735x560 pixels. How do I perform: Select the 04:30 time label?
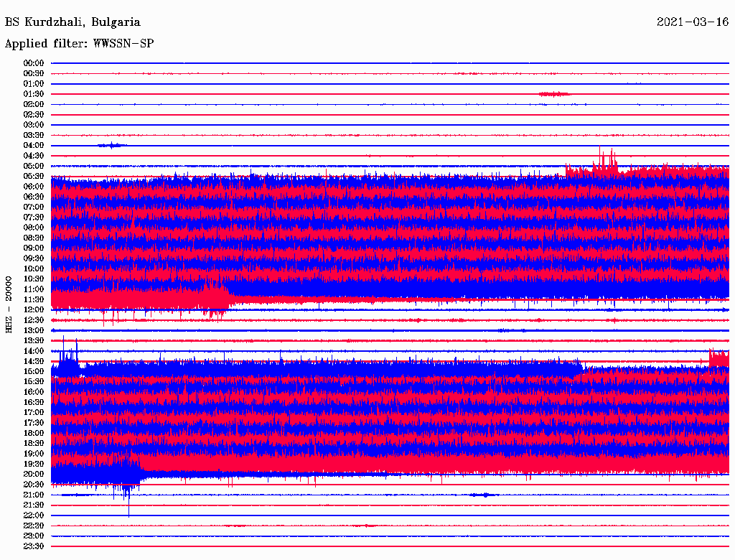click(x=34, y=155)
